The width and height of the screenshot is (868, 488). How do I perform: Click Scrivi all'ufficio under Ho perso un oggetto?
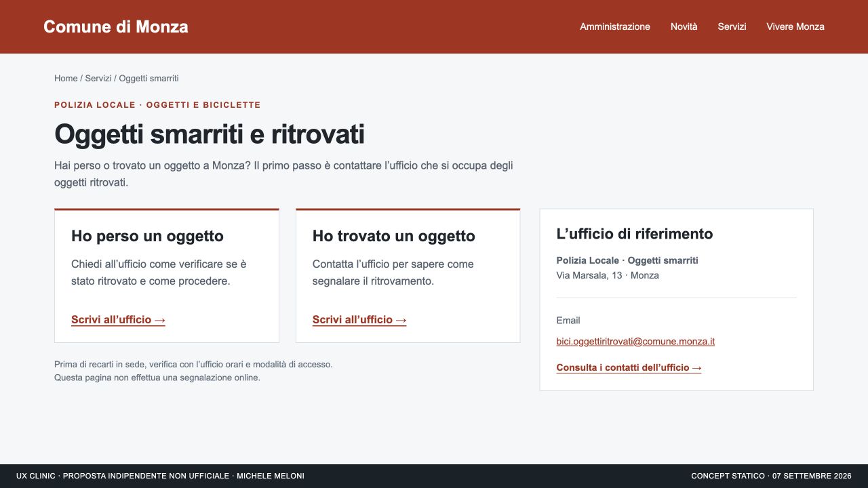(118, 320)
